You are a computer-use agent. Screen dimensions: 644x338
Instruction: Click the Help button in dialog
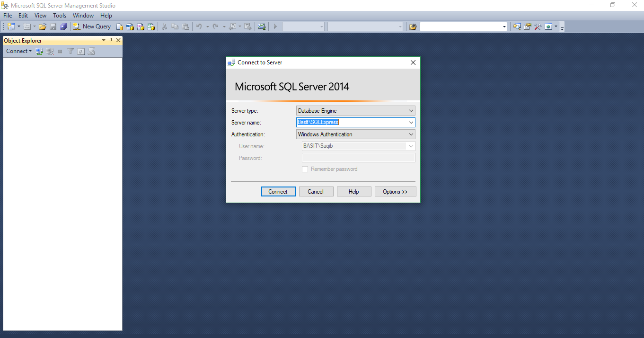(x=354, y=192)
